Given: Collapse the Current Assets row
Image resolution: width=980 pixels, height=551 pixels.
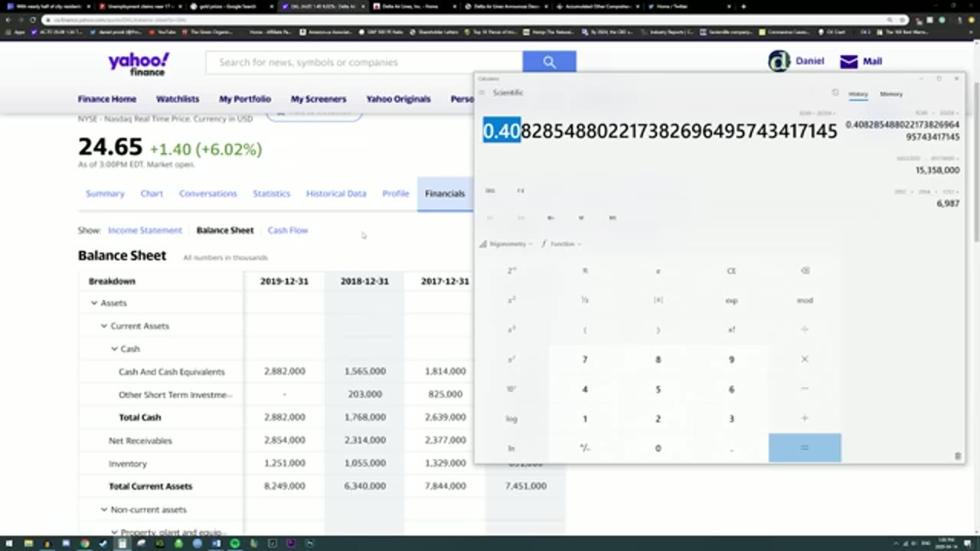Looking at the screenshot, I should pyautogui.click(x=104, y=326).
